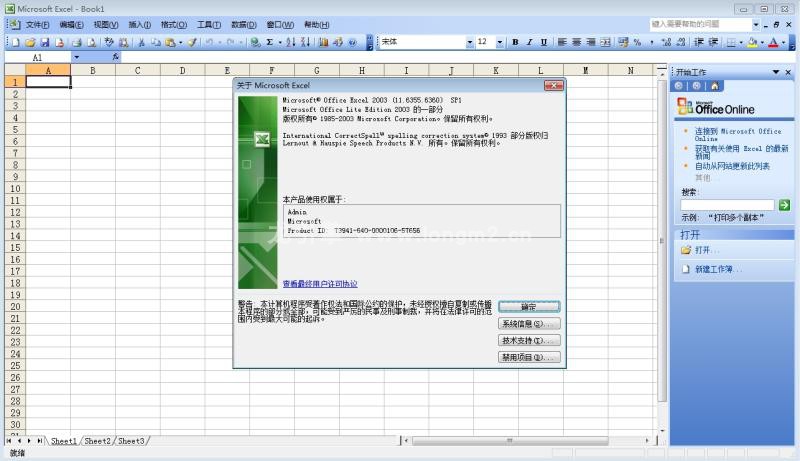Sort descending with the Z-A icon

(x=305, y=42)
